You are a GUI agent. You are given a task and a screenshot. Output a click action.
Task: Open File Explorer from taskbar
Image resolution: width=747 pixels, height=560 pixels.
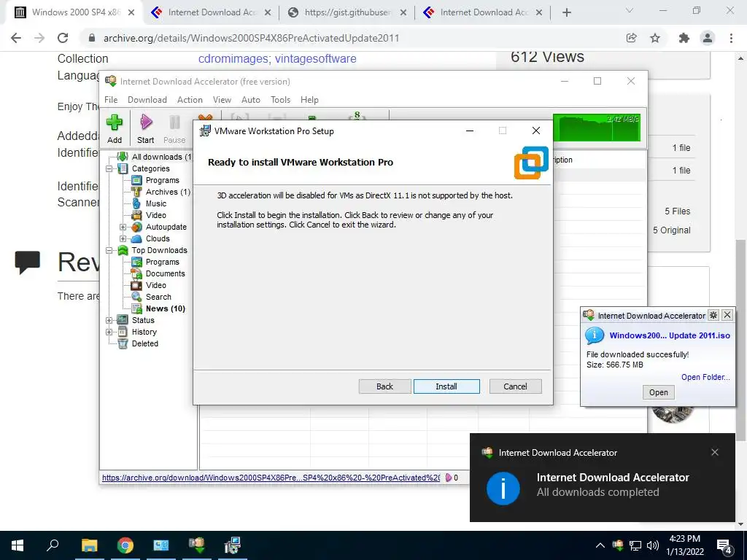(89, 545)
